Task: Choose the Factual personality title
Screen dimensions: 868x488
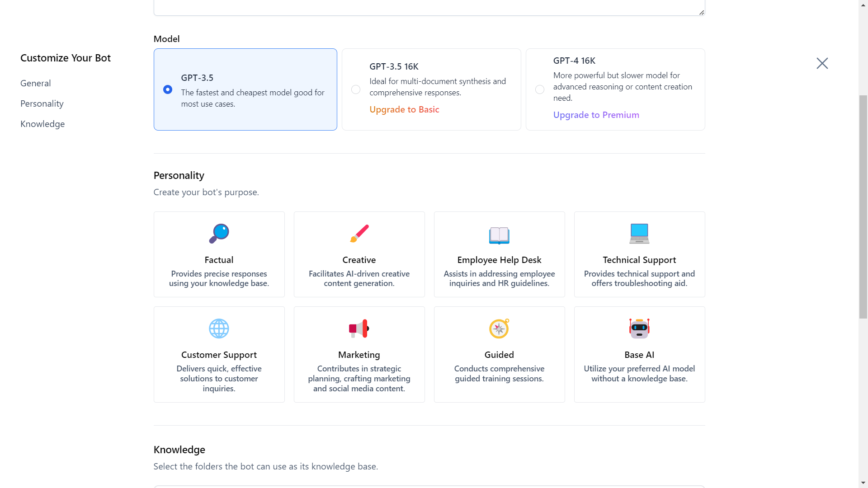Action: [219, 260]
